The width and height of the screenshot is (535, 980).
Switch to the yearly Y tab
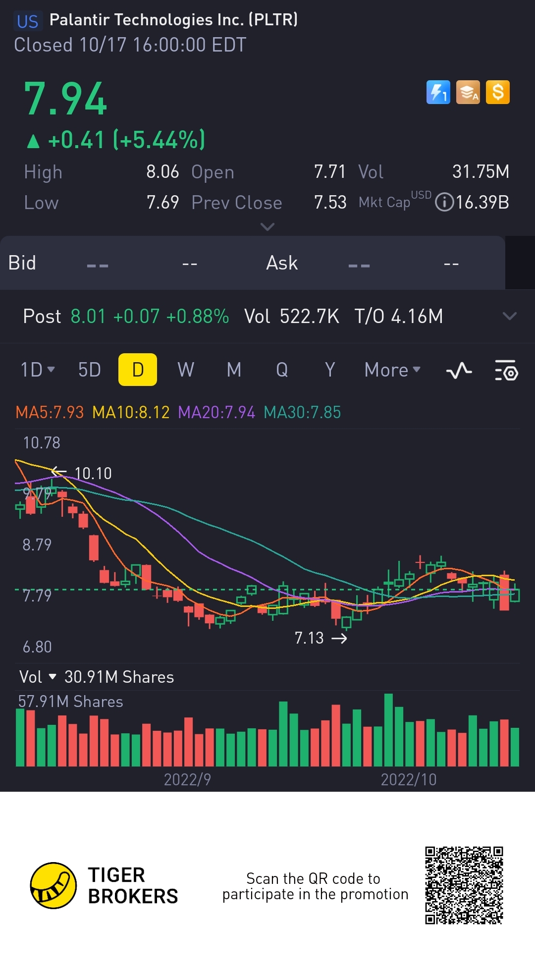point(330,370)
